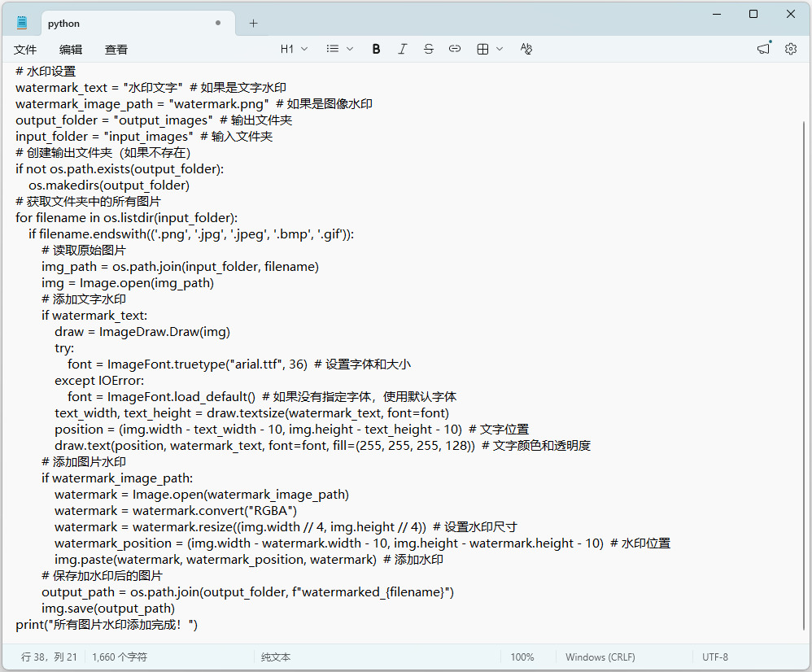Click the line 'for filename in os.listdir(input_folder):'

(x=126, y=218)
